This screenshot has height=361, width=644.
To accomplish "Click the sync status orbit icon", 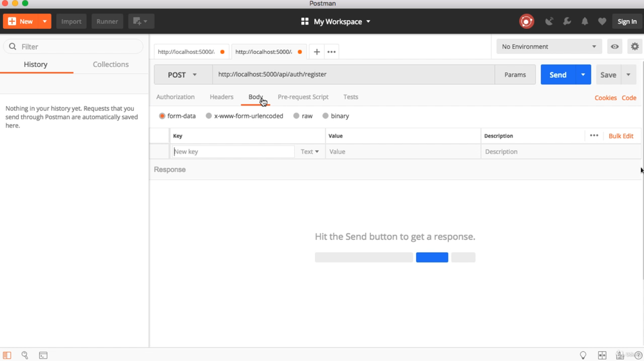I will (x=526, y=21).
